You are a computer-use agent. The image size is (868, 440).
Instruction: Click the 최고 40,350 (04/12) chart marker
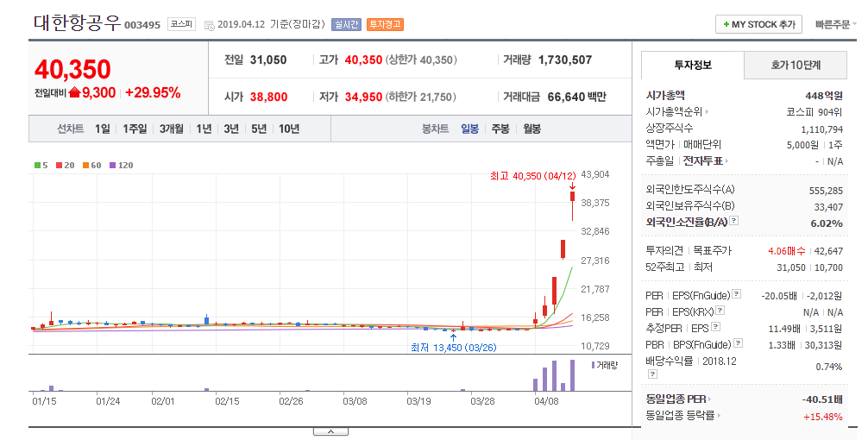click(532, 176)
